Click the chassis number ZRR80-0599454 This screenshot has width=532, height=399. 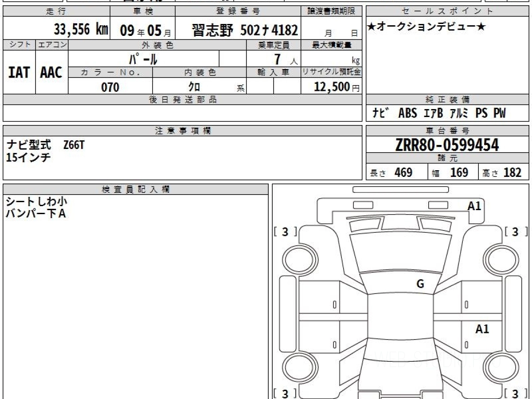pos(447,145)
